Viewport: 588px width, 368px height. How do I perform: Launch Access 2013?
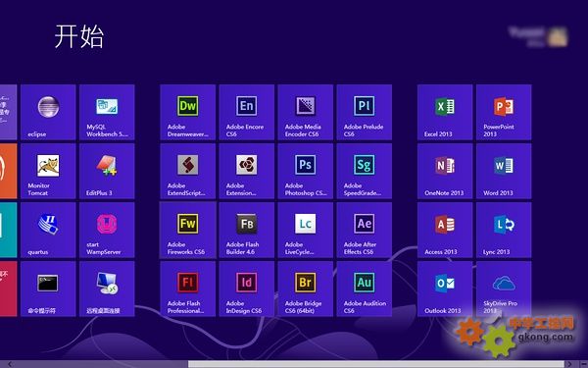coord(445,230)
